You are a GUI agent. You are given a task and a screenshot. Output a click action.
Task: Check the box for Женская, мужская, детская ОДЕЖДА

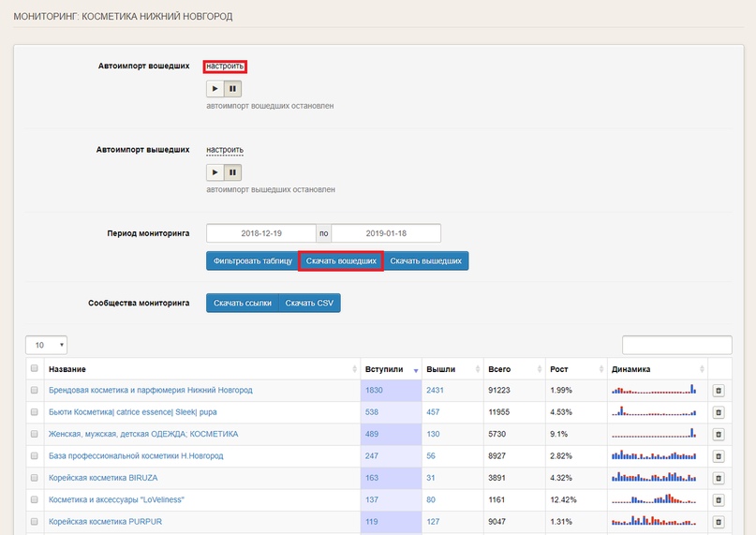[x=35, y=434]
